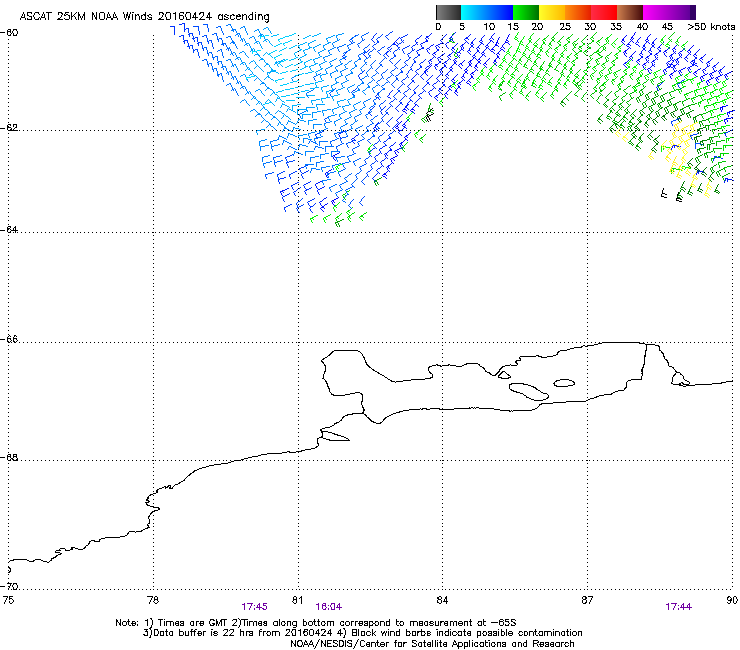
Task: Click the legend value label 10
Action: click(489, 27)
